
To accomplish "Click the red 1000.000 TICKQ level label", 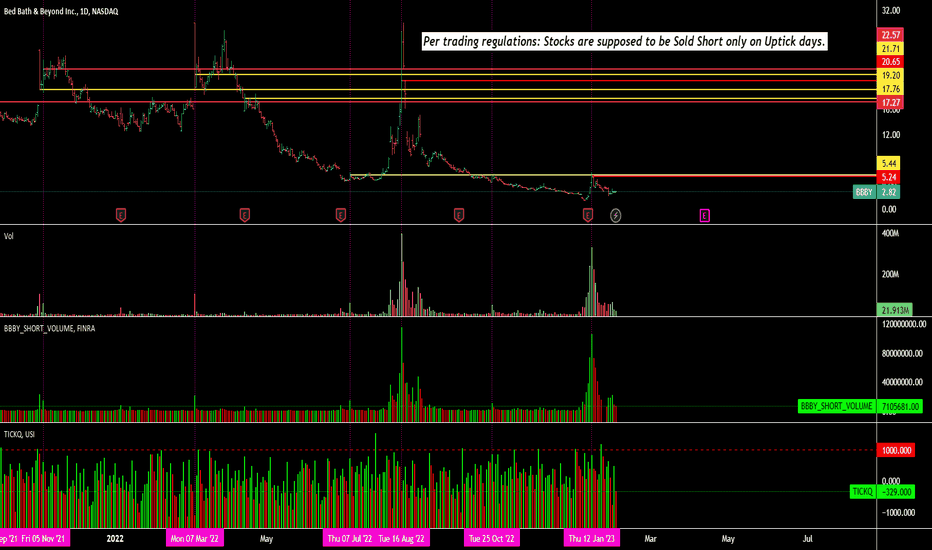I will pyautogui.click(x=896, y=450).
